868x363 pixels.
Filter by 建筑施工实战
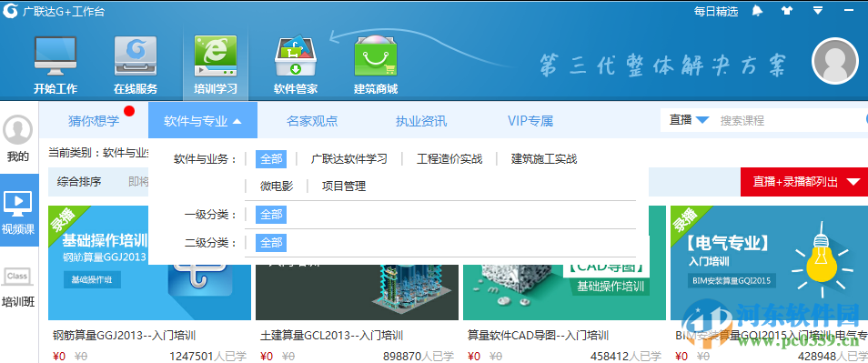point(544,159)
